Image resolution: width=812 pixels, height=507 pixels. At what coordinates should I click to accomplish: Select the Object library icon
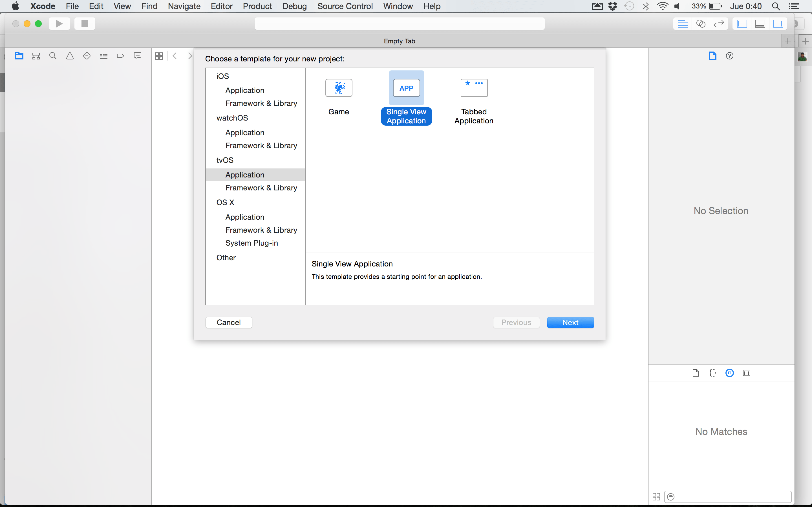tap(729, 373)
